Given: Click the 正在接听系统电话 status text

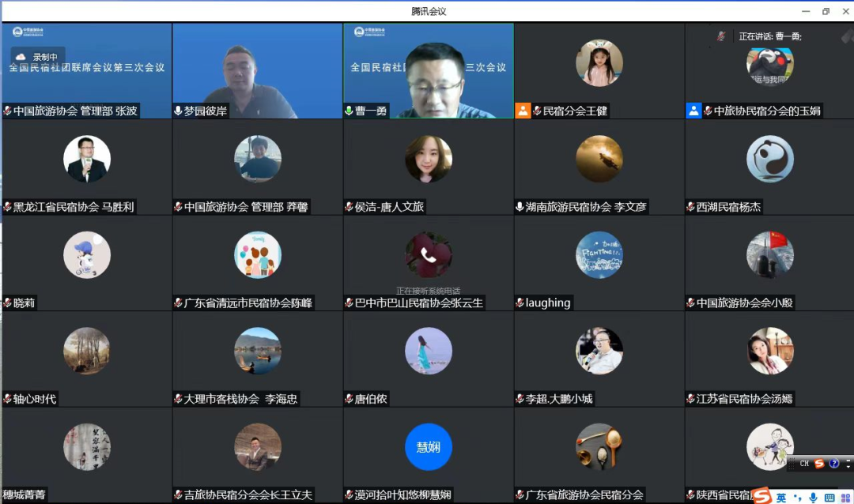Looking at the screenshot, I should [x=428, y=291].
